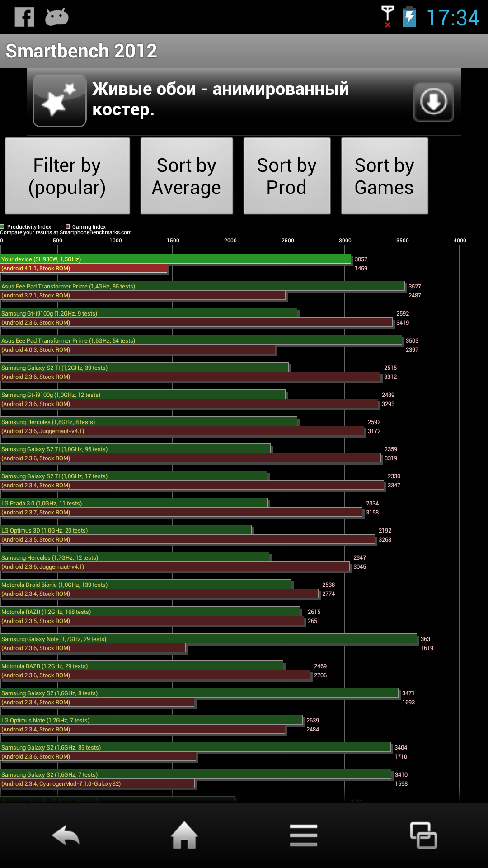Click the Sort by Games button
488x868 pixels.
click(385, 176)
